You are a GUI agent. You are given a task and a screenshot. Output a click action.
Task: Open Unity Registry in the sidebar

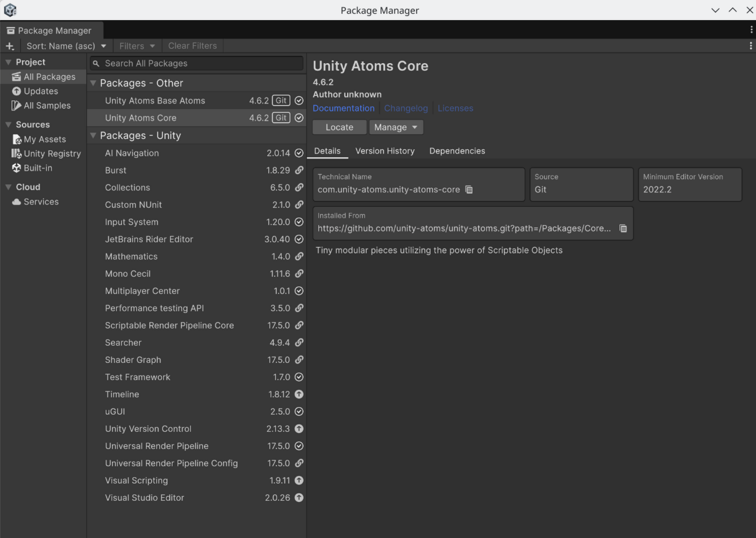[44, 154]
